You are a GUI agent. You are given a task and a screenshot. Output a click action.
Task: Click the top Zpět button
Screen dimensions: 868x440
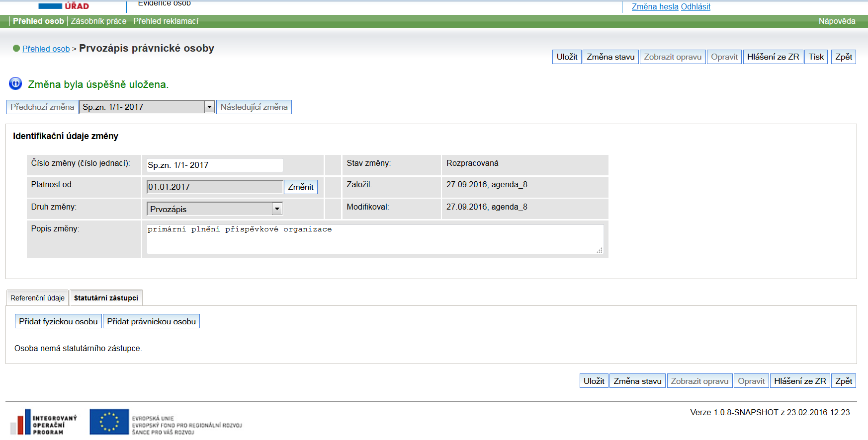click(x=844, y=57)
